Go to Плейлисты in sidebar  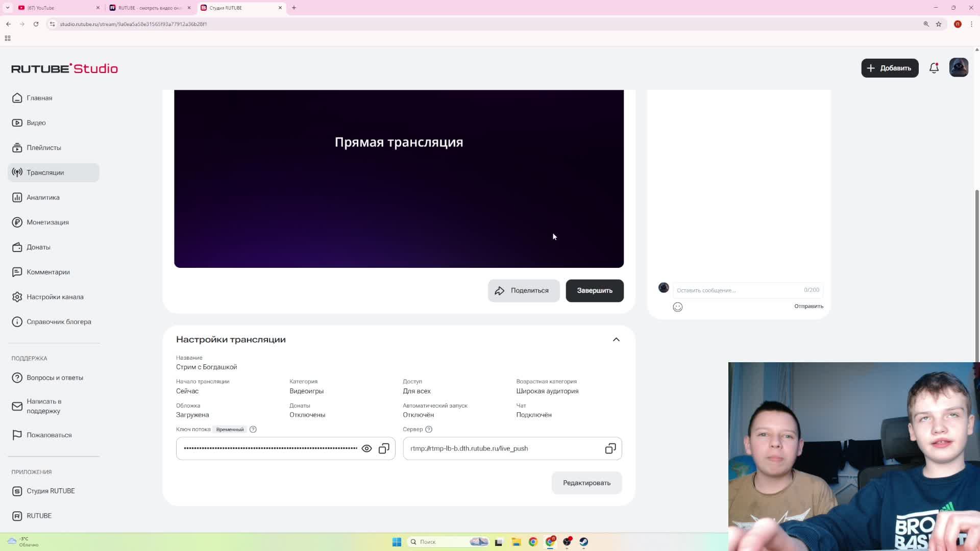[54, 148]
